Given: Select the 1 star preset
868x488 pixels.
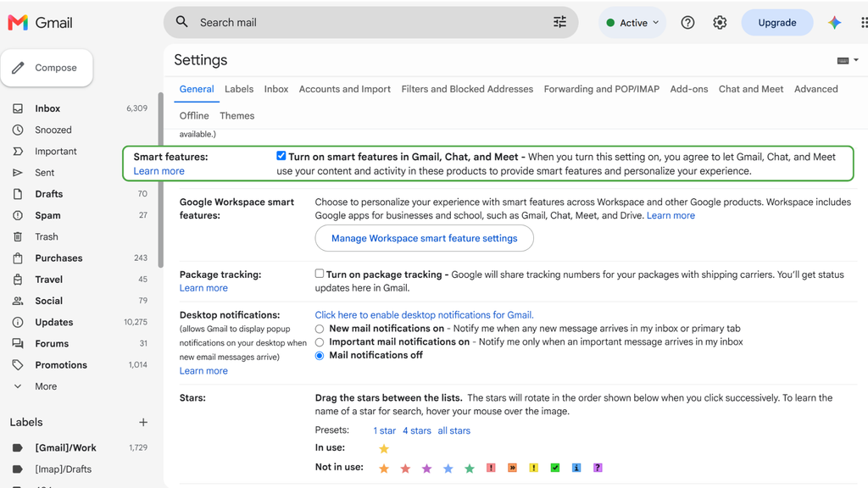Looking at the screenshot, I should coord(384,430).
